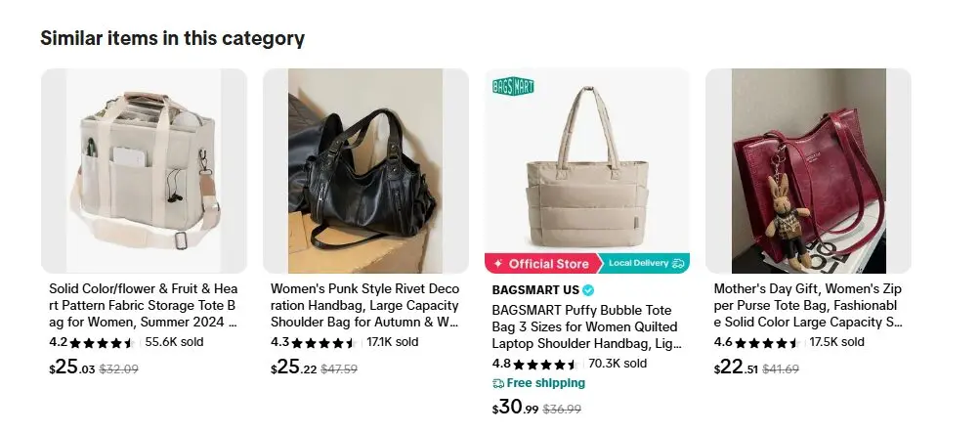The width and height of the screenshot is (980, 433).
Task: Open the red zipper purse image
Action: tap(808, 171)
